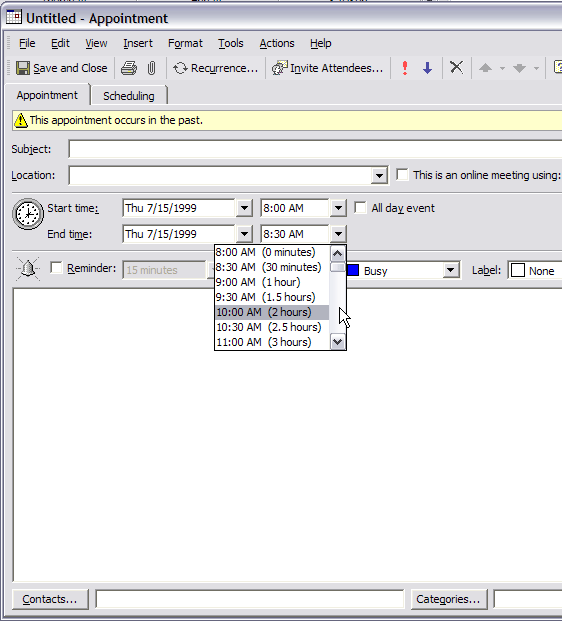Tick the online meeting checkbox
The height and width of the screenshot is (621, 562).
tap(402, 175)
